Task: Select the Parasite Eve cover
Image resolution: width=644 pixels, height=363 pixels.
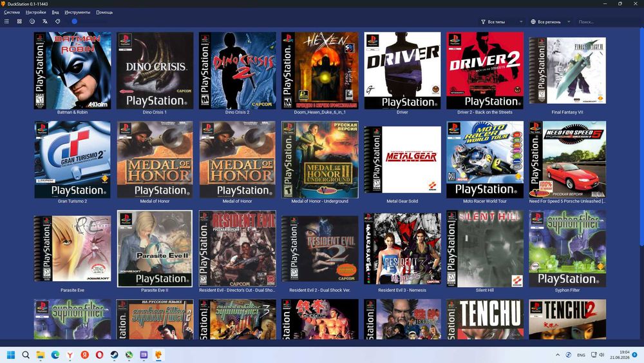Action: (x=72, y=249)
